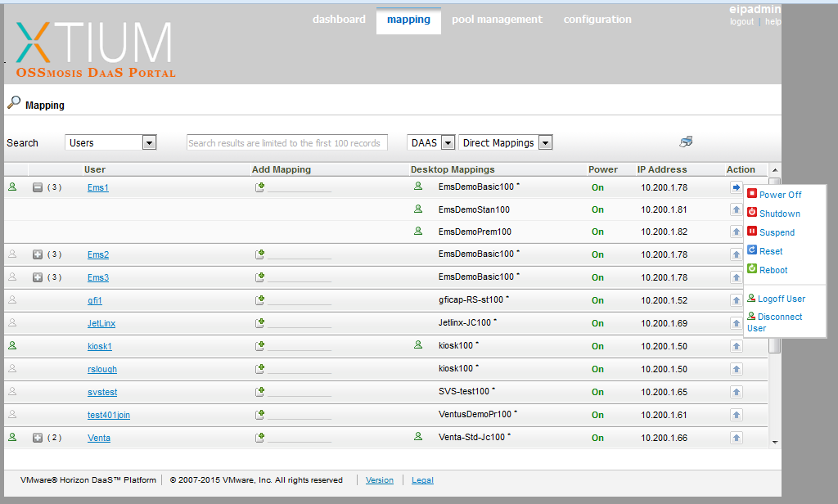The height and width of the screenshot is (504, 838).
Task: Select Logoff User from action menu
Action: pyautogui.click(x=781, y=299)
